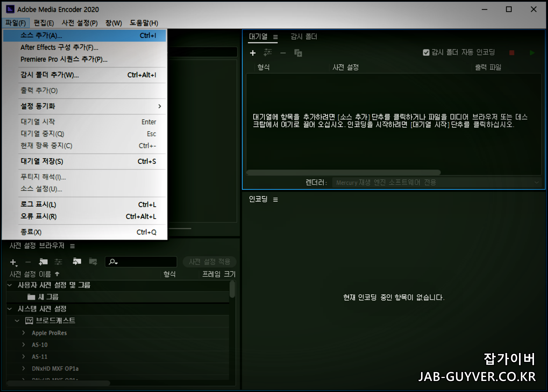The image size is (548, 392).
Task: Minimize the Media Encoder window
Action: coord(485,9)
